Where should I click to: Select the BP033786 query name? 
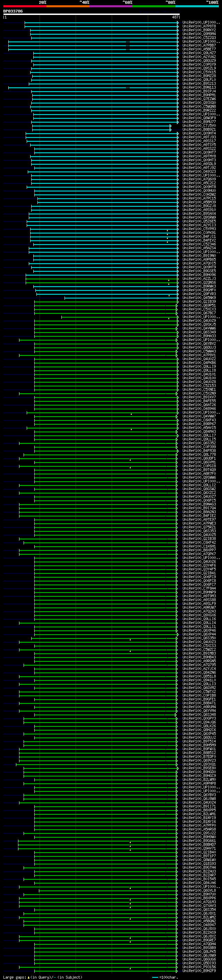click(x=13, y=11)
